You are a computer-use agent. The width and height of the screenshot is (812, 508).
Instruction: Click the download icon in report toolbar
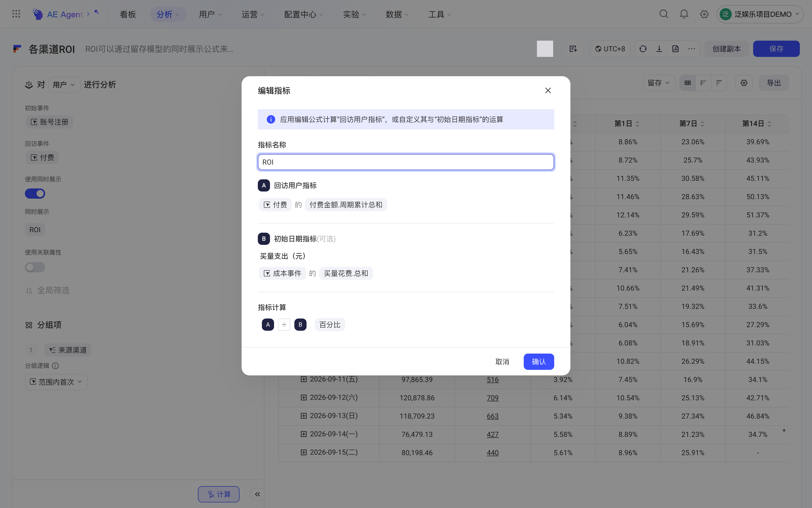[659, 49]
